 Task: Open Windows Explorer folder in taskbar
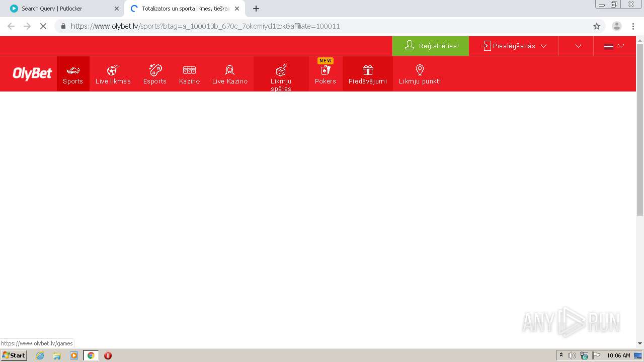[x=57, y=355]
